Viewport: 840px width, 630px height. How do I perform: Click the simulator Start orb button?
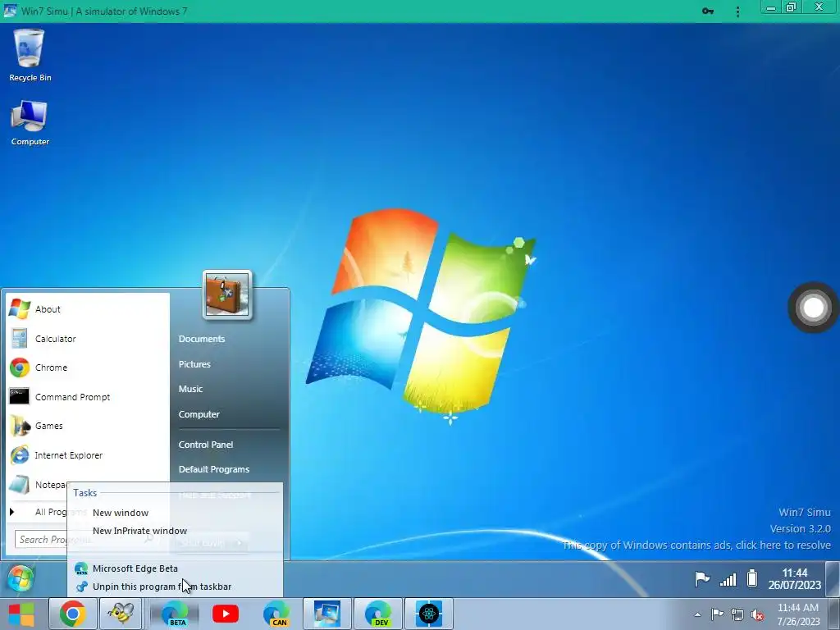click(x=21, y=578)
